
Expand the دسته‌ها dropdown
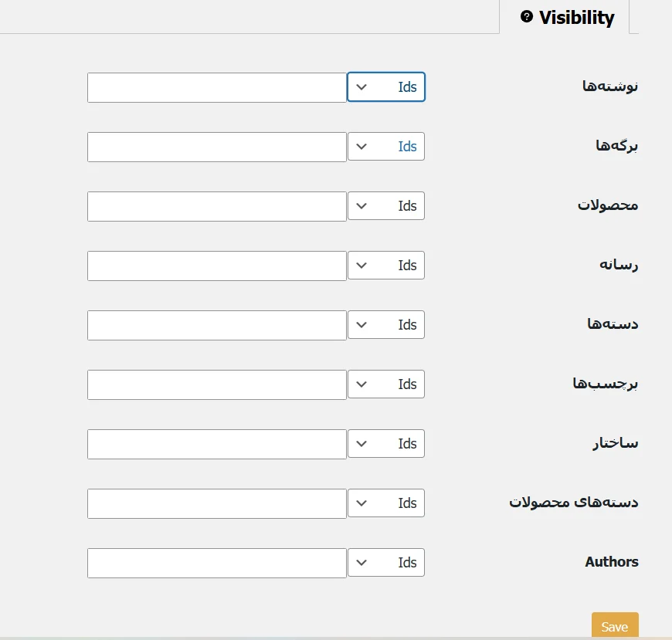361,324
